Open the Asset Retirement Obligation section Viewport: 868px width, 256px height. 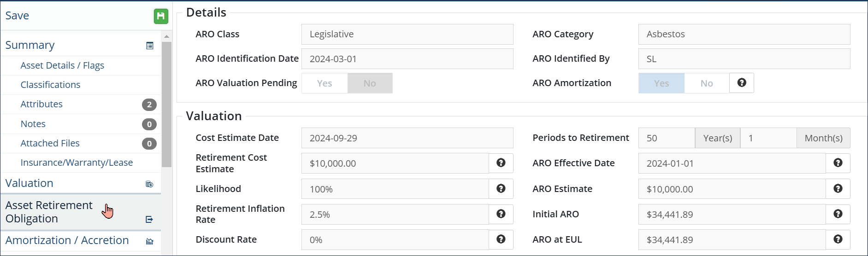pos(49,212)
